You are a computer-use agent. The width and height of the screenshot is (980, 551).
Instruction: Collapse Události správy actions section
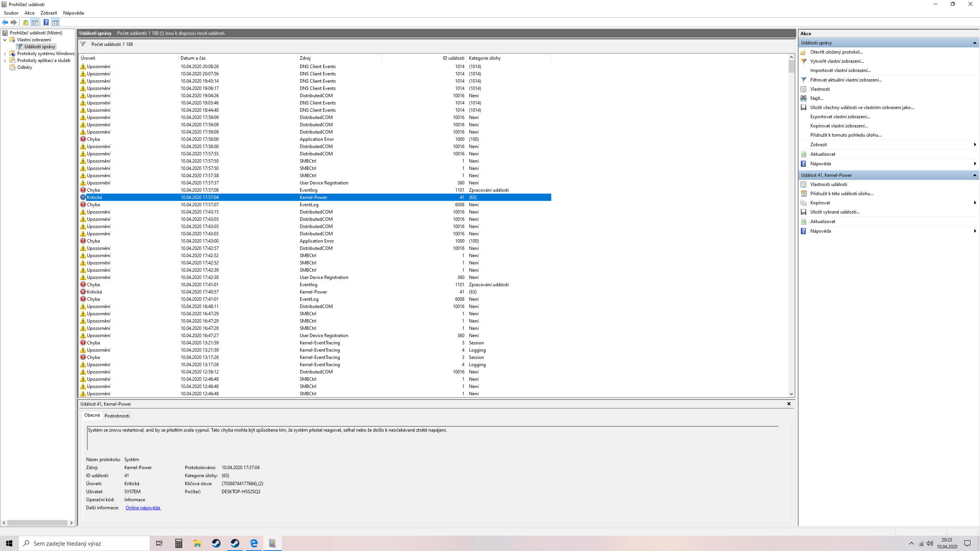click(974, 43)
